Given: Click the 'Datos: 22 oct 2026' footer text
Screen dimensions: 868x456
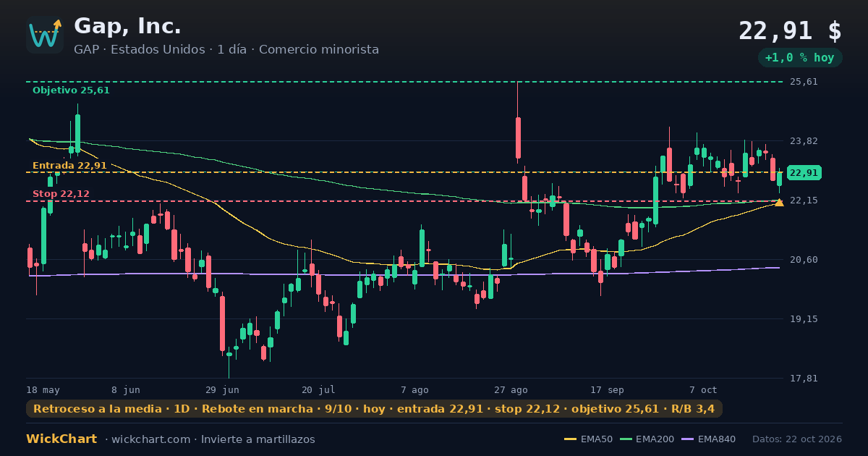Looking at the screenshot, I should click(x=797, y=439).
